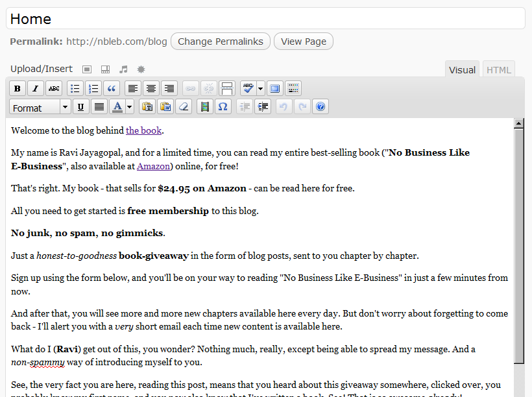Toggle italic formatting button
532x397 pixels.
pyautogui.click(x=36, y=89)
